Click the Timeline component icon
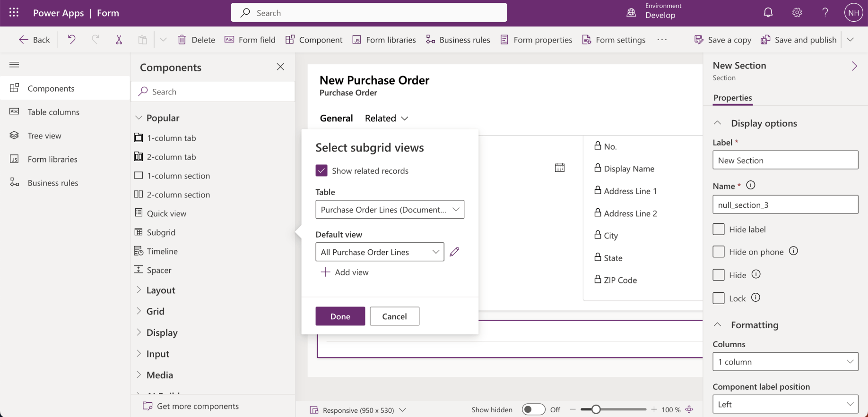 [139, 251]
